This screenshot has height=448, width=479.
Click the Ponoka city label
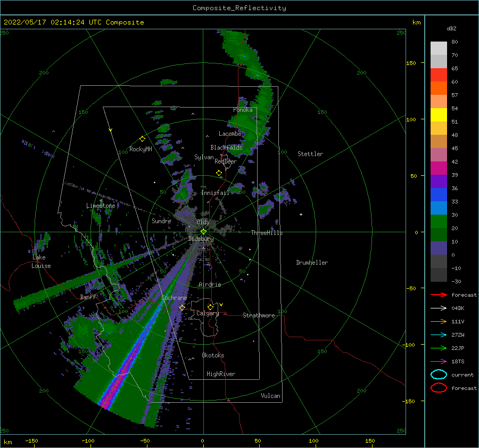[243, 110]
